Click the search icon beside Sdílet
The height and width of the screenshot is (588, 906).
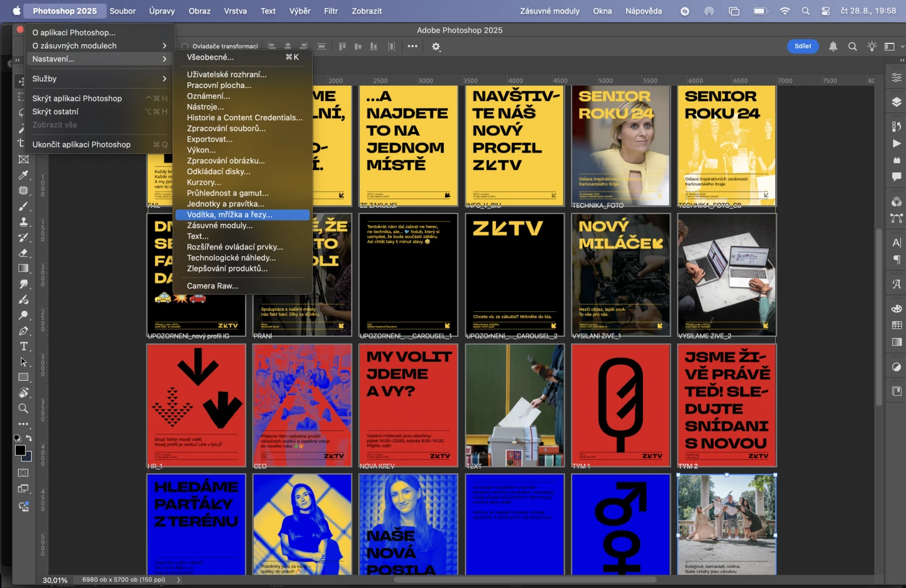coord(853,47)
